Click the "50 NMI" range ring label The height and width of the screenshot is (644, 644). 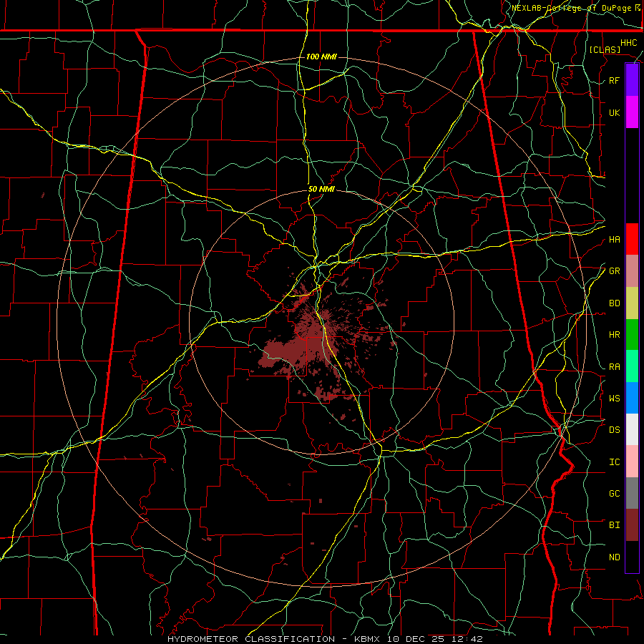[x=321, y=190]
